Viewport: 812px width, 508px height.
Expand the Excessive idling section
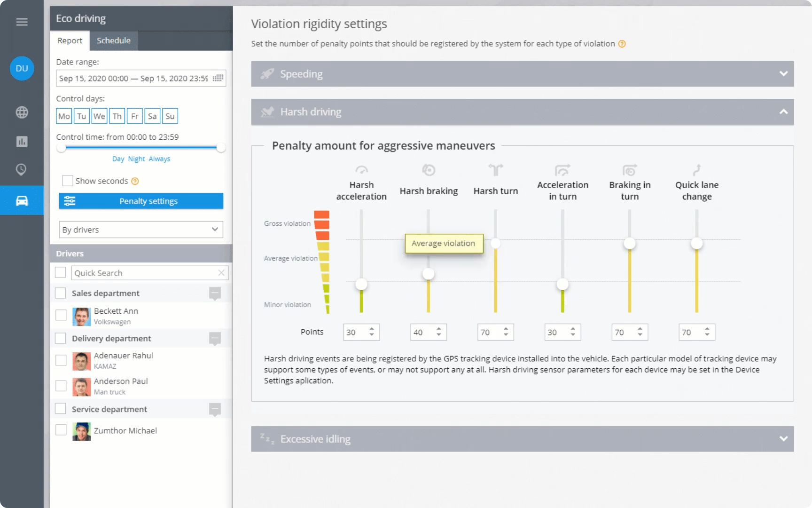783,438
